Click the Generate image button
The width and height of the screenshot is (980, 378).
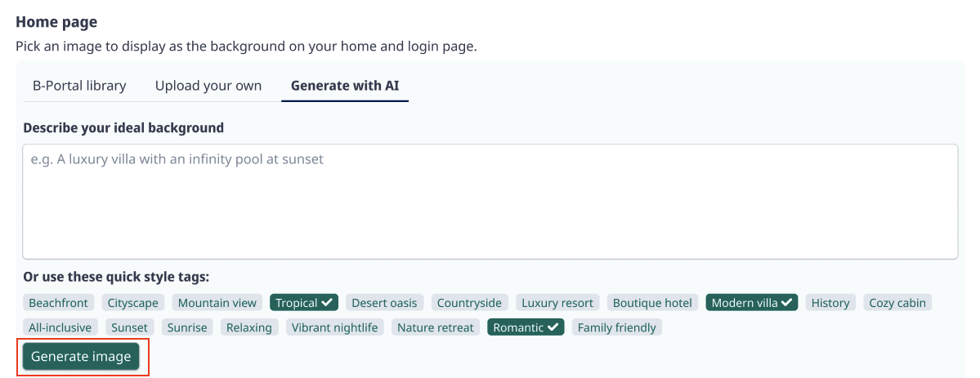(x=81, y=357)
